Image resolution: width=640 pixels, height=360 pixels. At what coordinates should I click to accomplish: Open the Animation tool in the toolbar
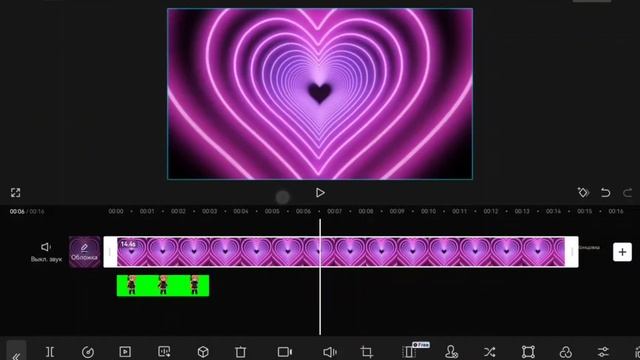[125, 352]
